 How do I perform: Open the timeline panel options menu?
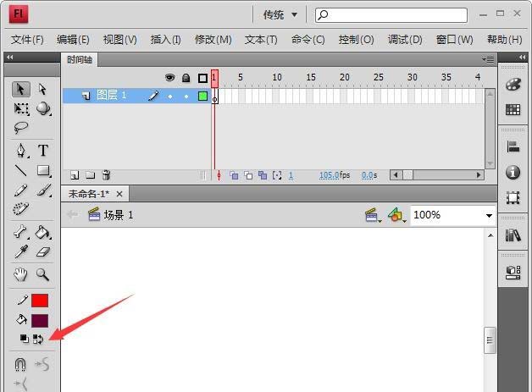[488, 60]
